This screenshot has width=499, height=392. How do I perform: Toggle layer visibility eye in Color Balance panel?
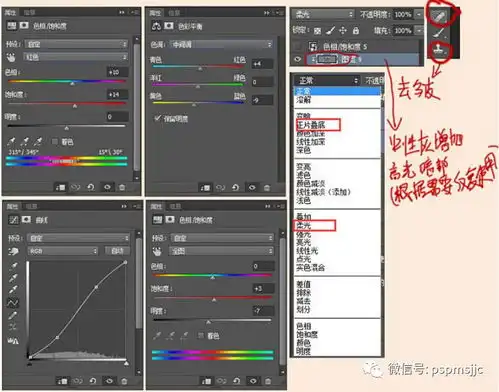click(252, 188)
